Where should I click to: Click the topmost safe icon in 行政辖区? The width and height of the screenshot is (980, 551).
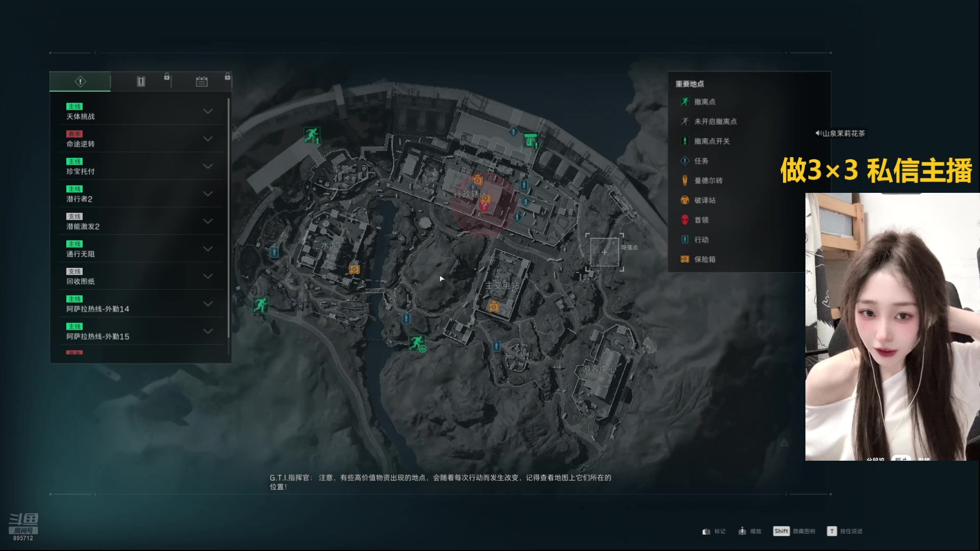click(477, 180)
